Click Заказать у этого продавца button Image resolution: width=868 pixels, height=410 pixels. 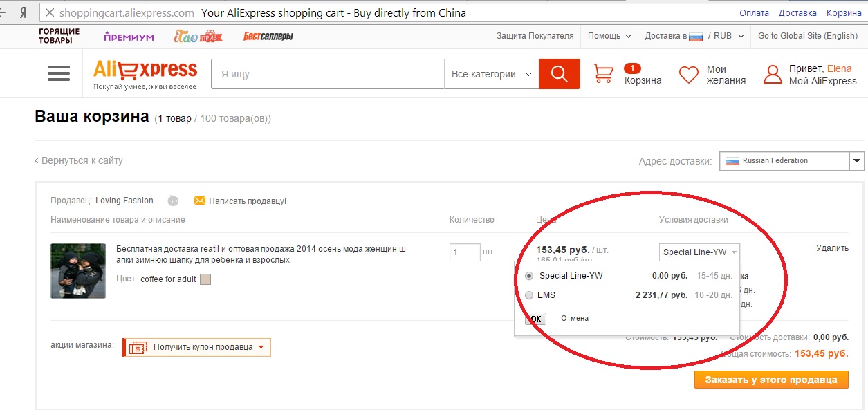[x=771, y=380]
